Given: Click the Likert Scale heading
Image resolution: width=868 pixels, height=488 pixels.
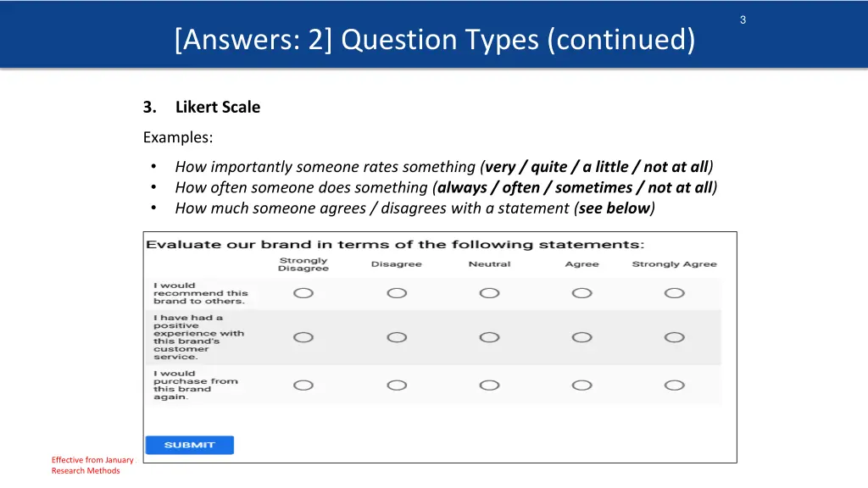Looking at the screenshot, I should point(218,107).
